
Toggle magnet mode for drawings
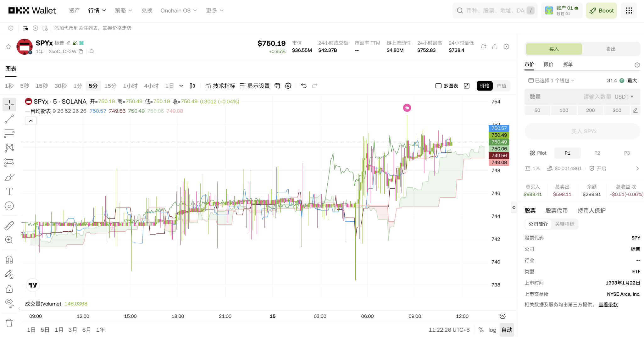pos(9,260)
